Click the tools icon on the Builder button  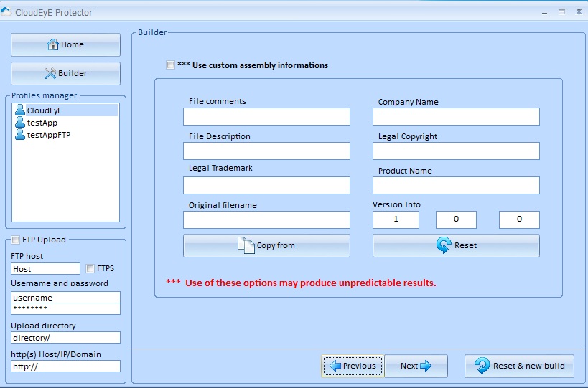click(x=50, y=73)
